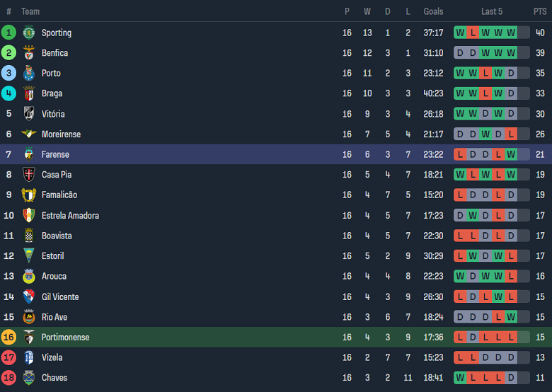This screenshot has height=392, width=552.
Task: Click the Benfica club crest icon
Action: coord(29,53)
